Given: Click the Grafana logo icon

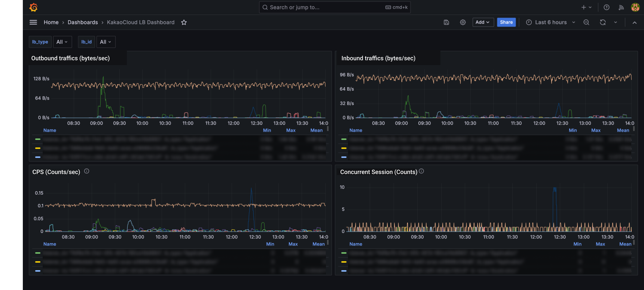Looking at the screenshot, I should [x=33, y=7].
